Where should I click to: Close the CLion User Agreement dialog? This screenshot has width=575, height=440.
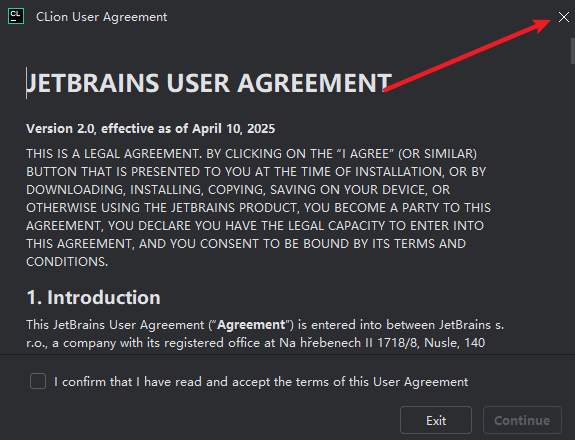pos(564,17)
